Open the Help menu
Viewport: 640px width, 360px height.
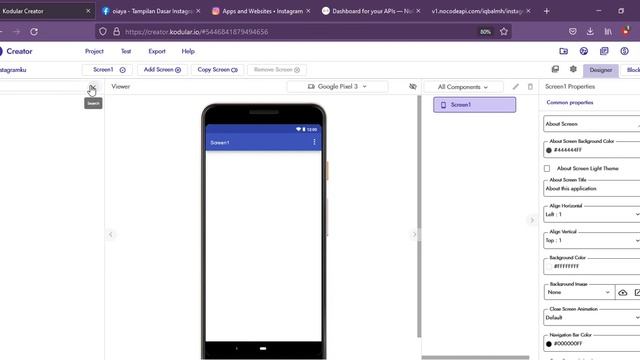[188, 51]
